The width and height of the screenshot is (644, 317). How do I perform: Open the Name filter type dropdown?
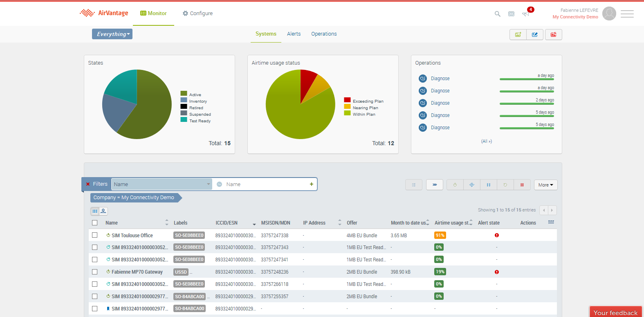coord(162,184)
